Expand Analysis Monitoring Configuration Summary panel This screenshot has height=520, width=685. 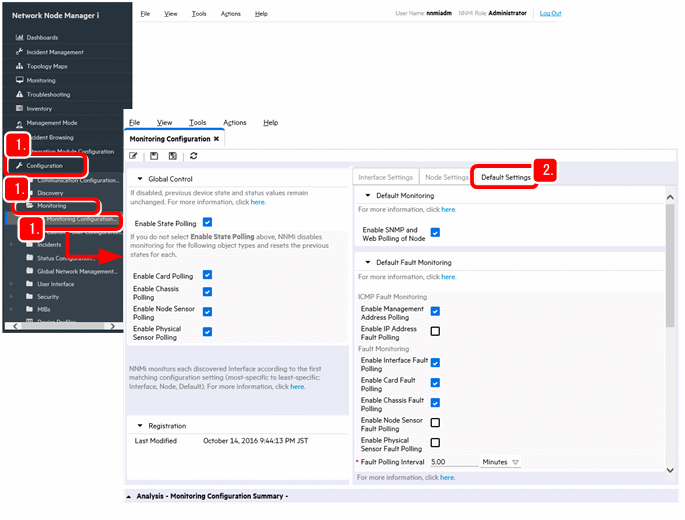click(129, 496)
